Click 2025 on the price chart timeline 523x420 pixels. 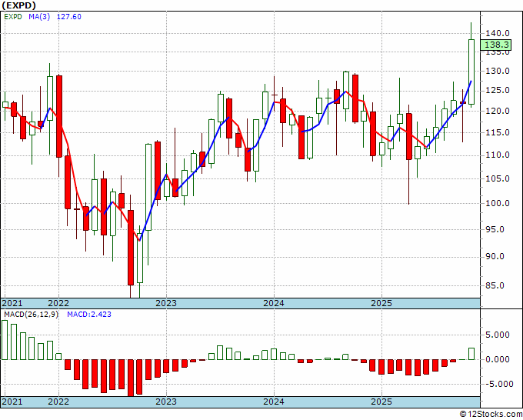[381, 303]
